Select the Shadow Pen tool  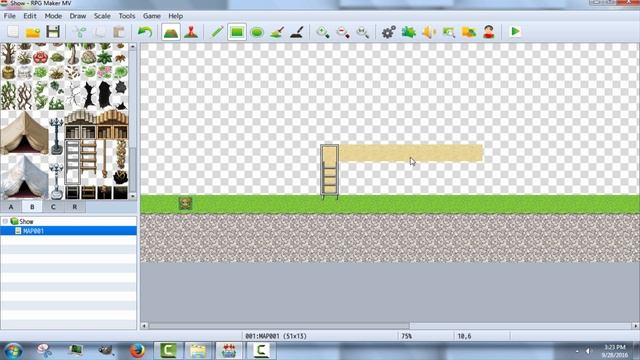297,32
